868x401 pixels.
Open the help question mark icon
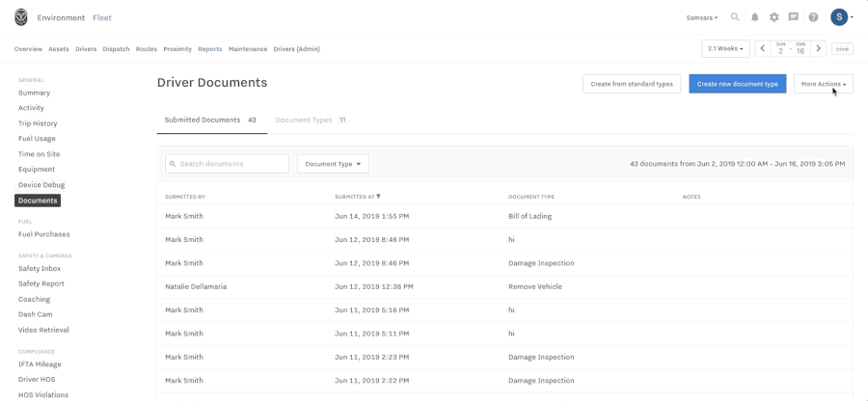tap(813, 17)
